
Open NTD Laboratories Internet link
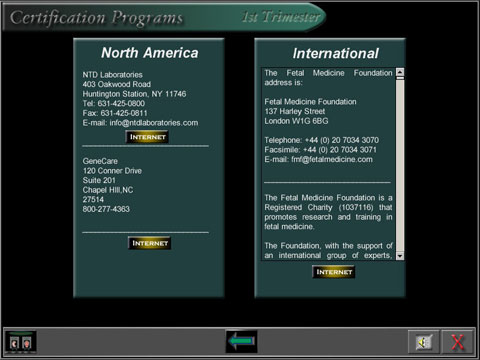tap(147, 137)
